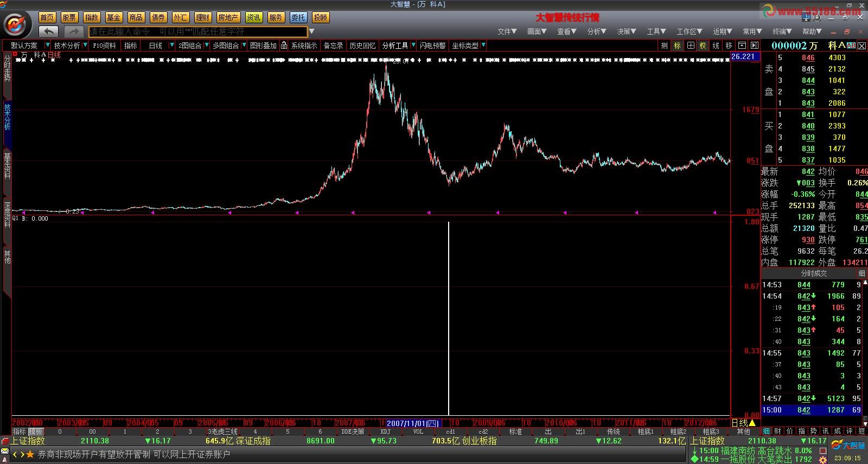The height and width of the screenshot is (464, 868).
Task: Open the 技术分析 dropdown arrow
Action: point(85,46)
